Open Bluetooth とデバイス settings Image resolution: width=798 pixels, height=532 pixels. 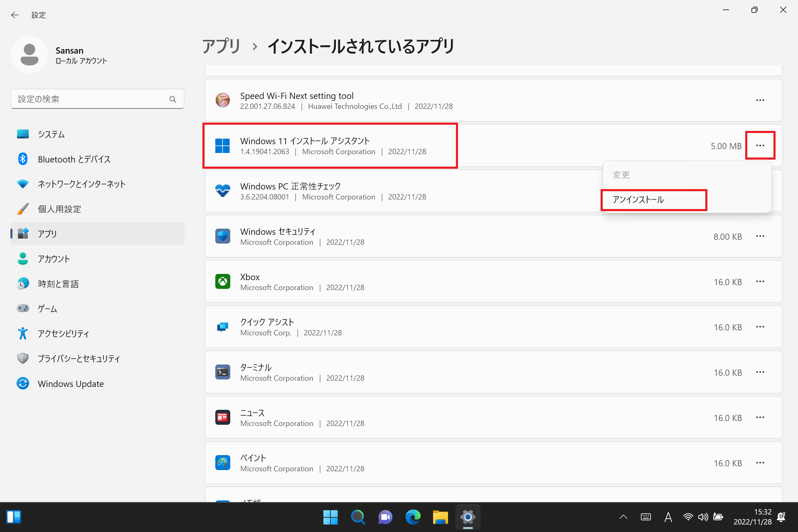(97, 159)
